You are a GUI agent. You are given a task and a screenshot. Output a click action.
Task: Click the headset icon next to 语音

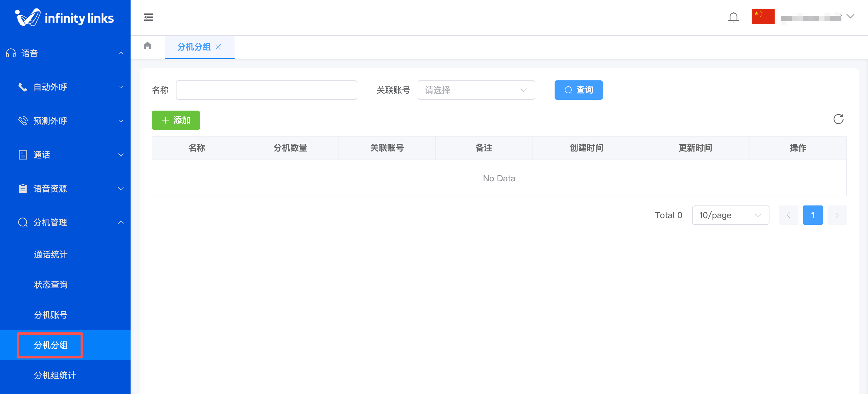(x=11, y=53)
